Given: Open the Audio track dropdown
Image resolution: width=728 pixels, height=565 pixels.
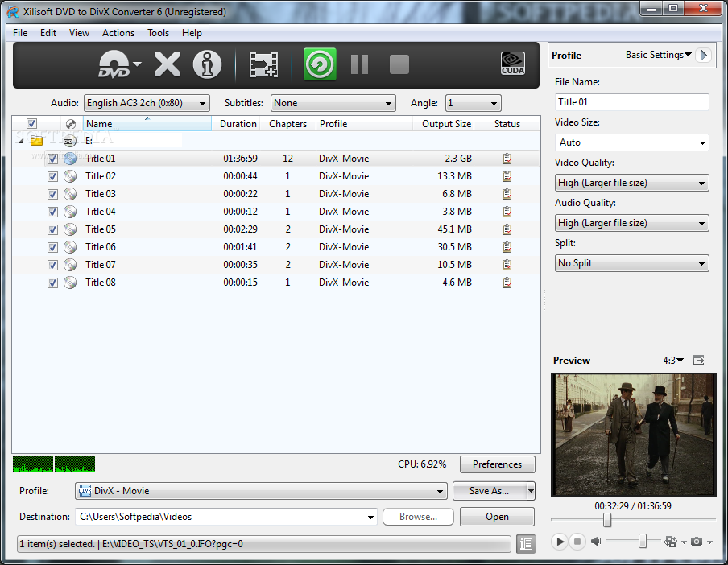Looking at the screenshot, I should [x=147, y=103].
